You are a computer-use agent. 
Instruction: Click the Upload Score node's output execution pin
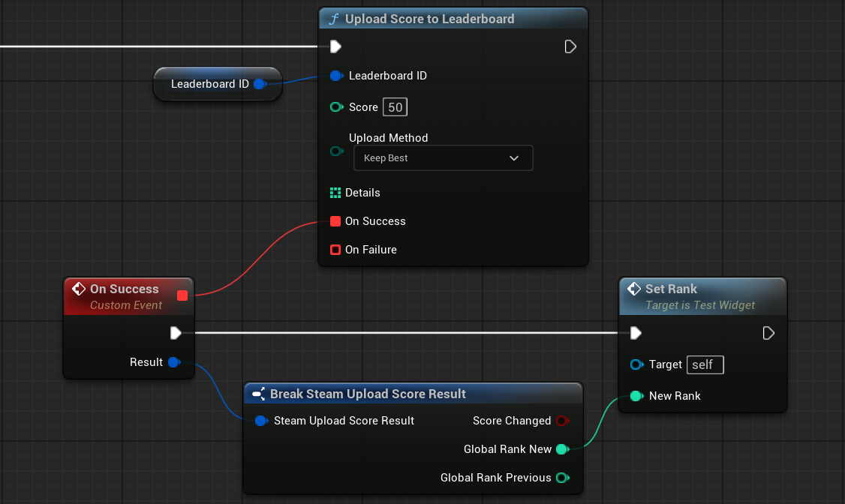570,47
